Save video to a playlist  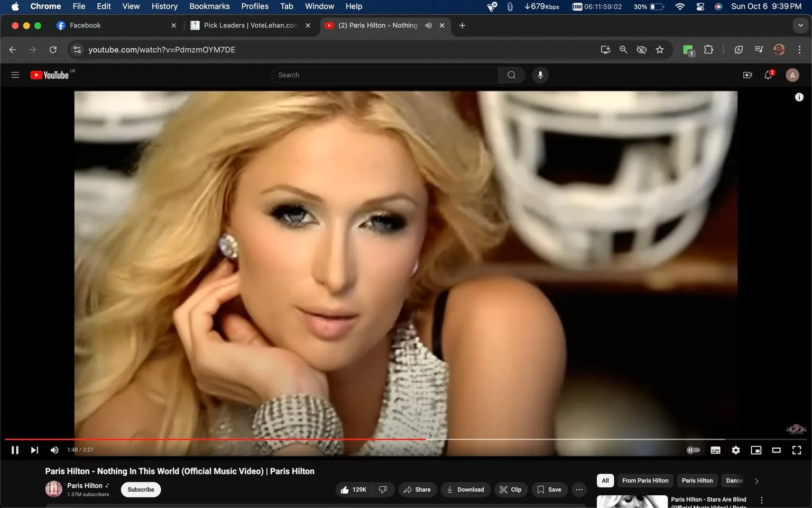[x=550, y=489]
